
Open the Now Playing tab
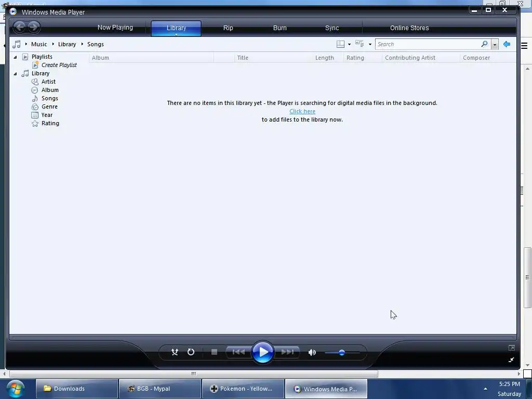115,28
